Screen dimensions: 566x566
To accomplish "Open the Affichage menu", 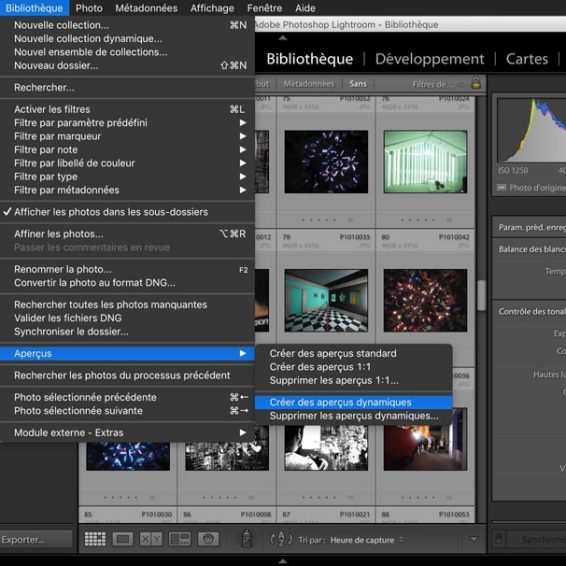I will pos(212,8).
